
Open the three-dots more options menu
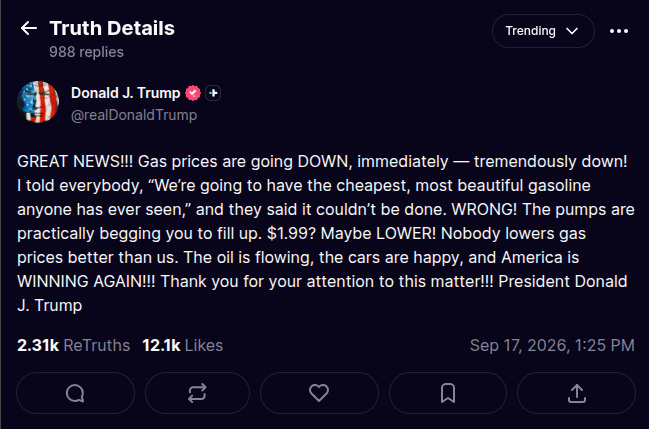619,31
